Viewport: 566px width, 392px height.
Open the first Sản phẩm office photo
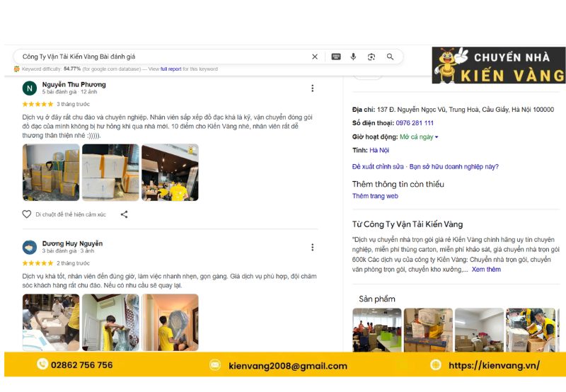(x=377, y=330)
